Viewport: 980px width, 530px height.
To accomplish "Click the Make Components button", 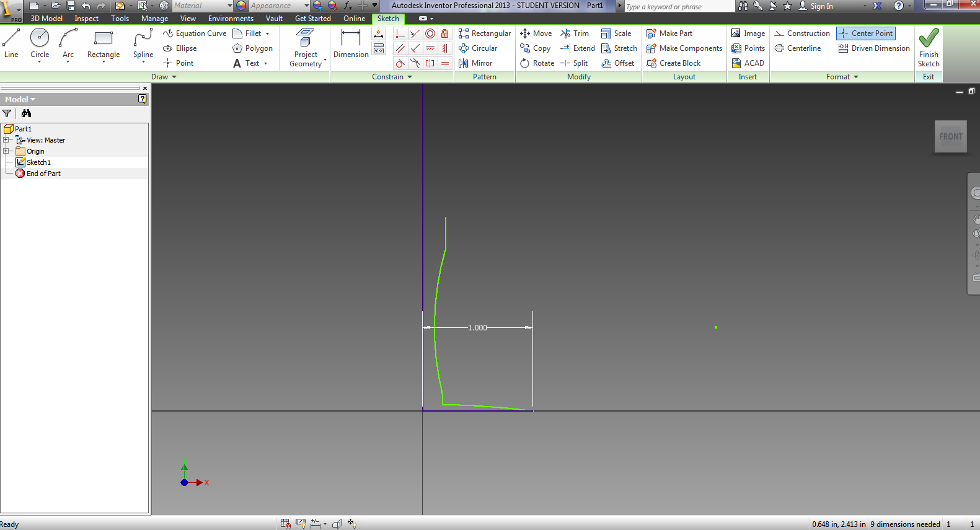I will coord(684,48).
